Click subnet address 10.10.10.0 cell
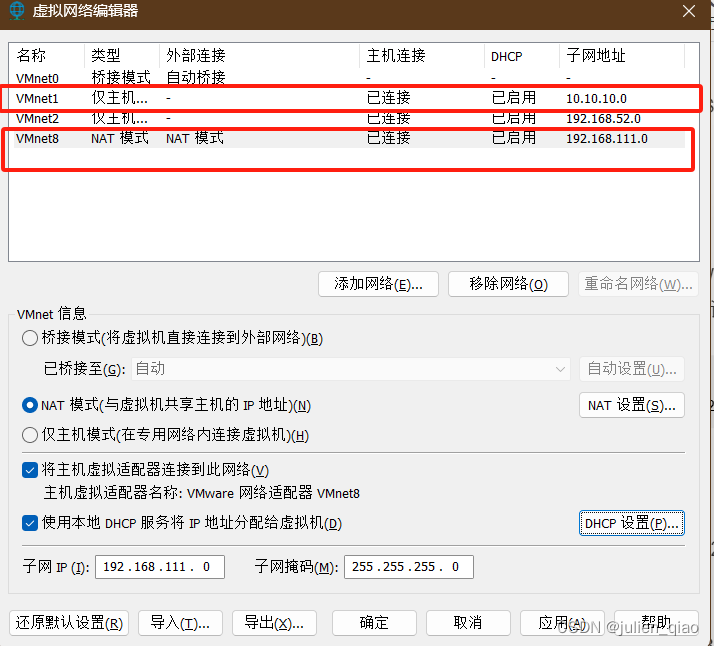The height and width of the screenshot is (646, 714). point(597,99)
